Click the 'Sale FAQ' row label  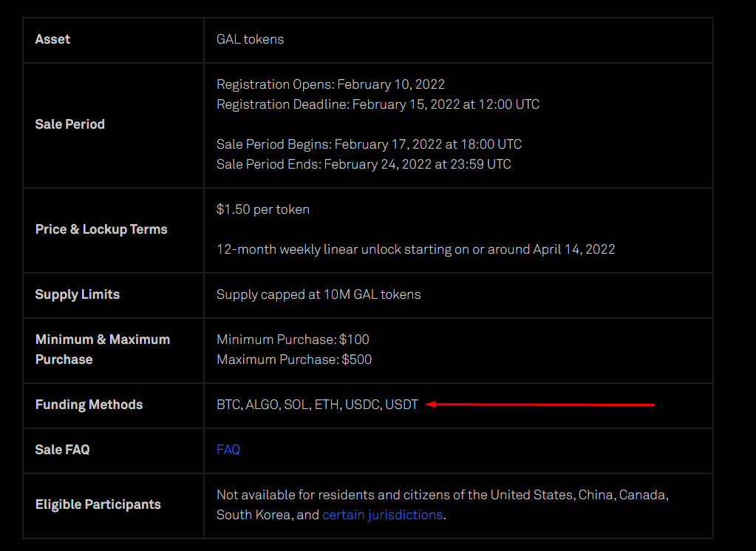pos(62,450)
